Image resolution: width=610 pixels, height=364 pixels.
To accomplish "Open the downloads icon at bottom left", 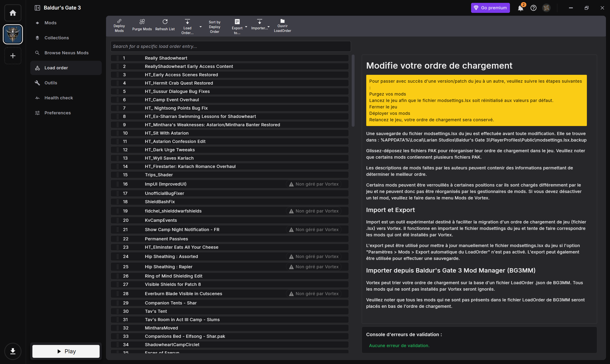I will tap(13, 351).
